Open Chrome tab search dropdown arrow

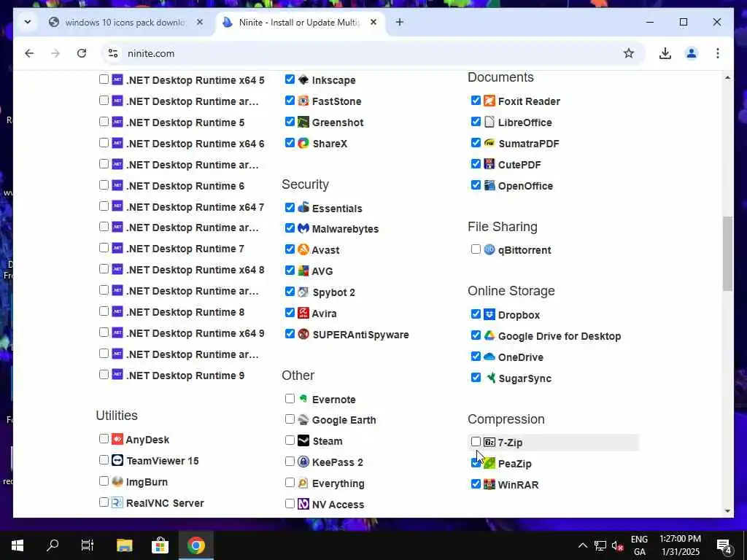pos(28,22)
